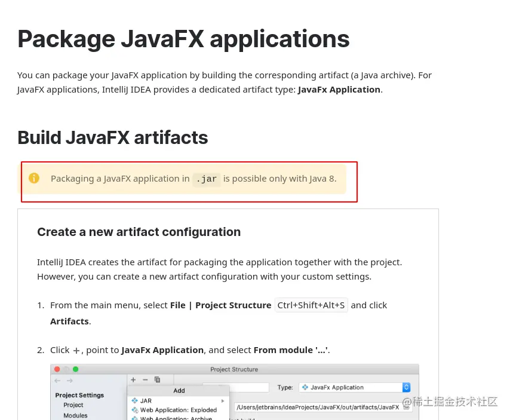Open the Type dropdown showing JavaFx Application
This screenshot has width=510, height=420.
pyautogui.click(x=355, y=387)
